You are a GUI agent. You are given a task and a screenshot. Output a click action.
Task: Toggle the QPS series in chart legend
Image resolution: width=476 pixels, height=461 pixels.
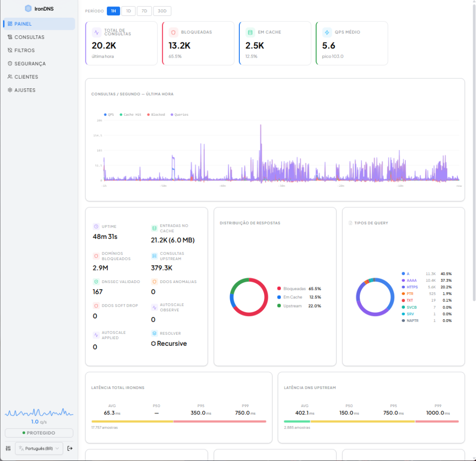coord(109,114)
